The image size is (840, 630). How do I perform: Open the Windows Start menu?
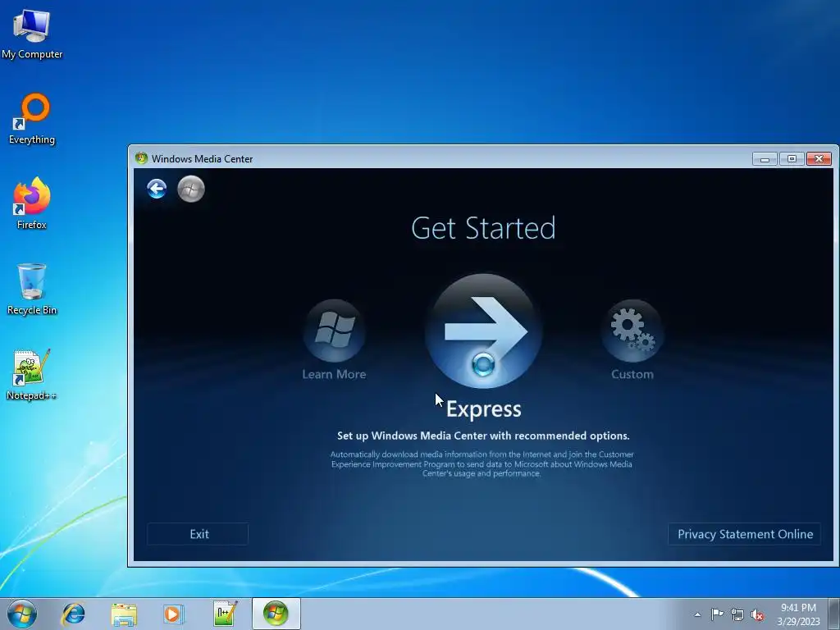[x=22, y=614]
